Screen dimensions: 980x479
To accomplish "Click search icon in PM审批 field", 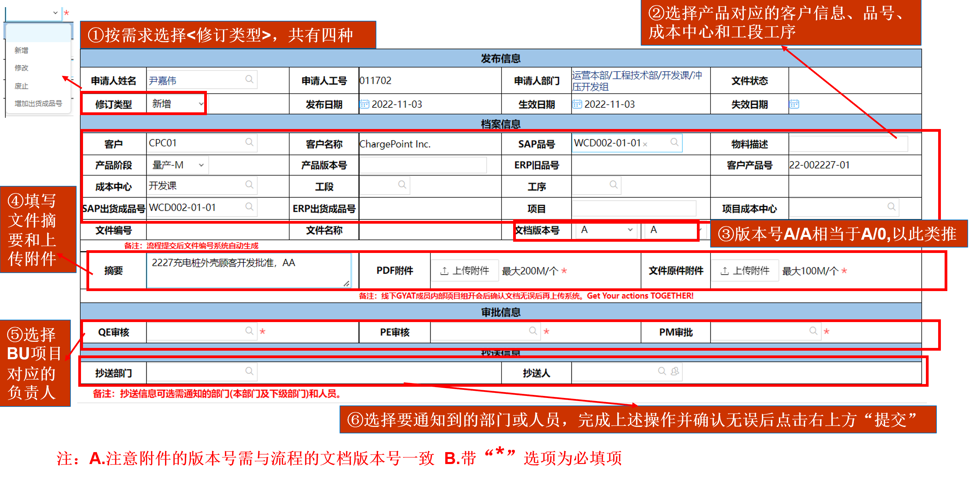I will pyautogui.click(x=813, y=331).
